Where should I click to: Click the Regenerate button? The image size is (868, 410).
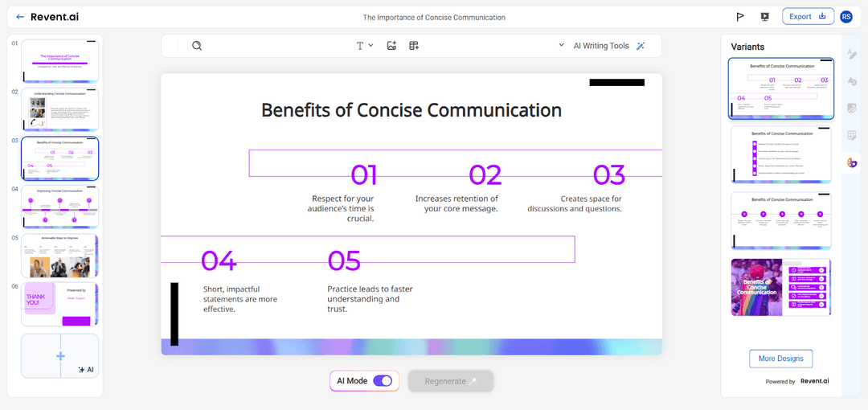point(450,381)
